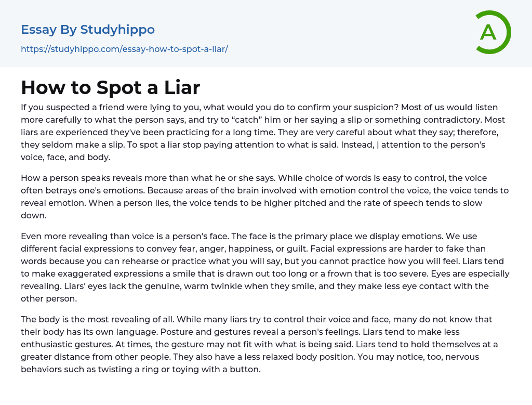
Task: Click the 'How to Spot a Liar' title
Action: pos(110,87)
